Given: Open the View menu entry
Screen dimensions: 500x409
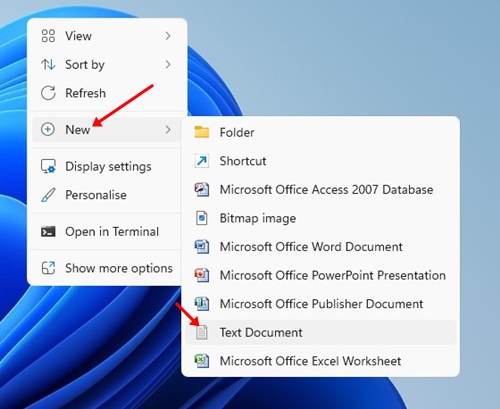Looking at the screenshot, I should 107,36.
